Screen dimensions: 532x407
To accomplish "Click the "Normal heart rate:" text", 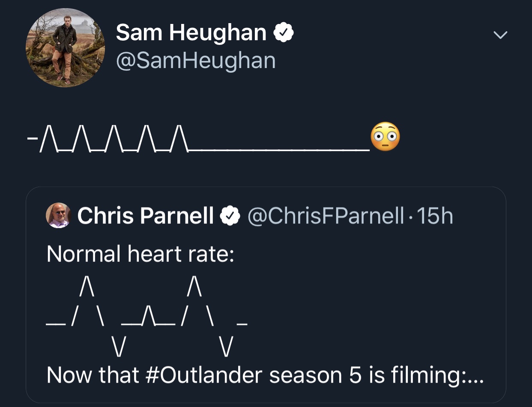I will [140, 254].
